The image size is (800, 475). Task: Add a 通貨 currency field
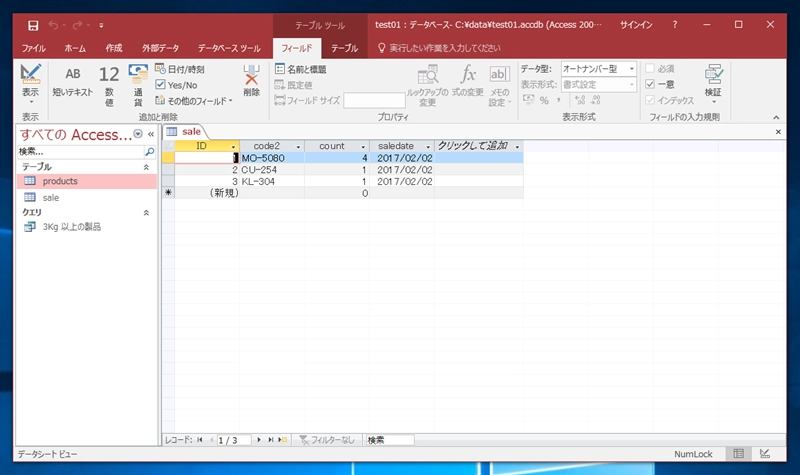point(138,85)
